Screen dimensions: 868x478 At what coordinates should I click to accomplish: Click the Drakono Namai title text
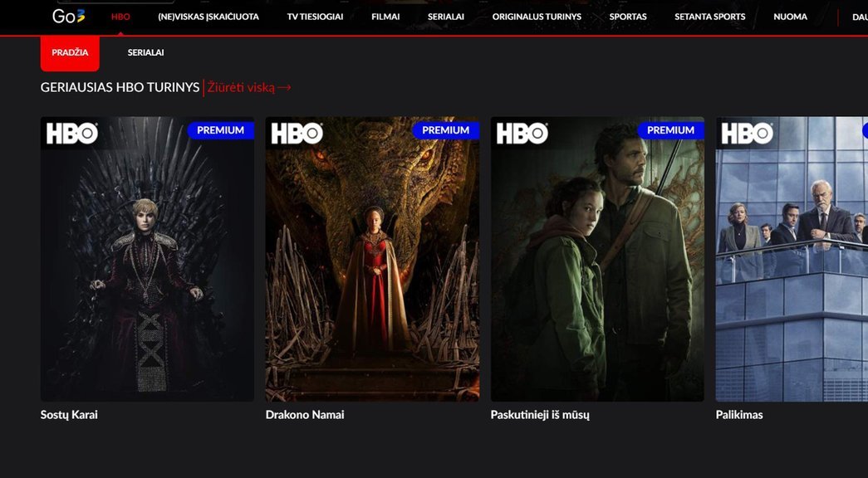pyautogui.click(x=305, y=414)
